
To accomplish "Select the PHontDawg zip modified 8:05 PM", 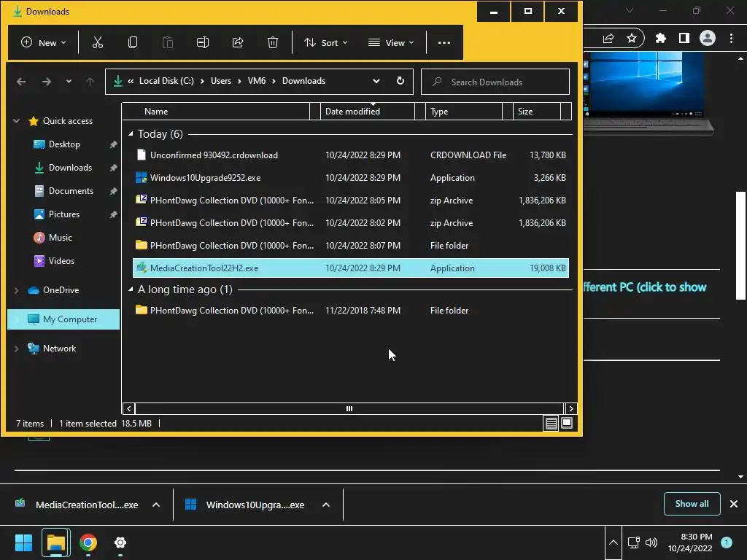I will (x=351, y=201).
